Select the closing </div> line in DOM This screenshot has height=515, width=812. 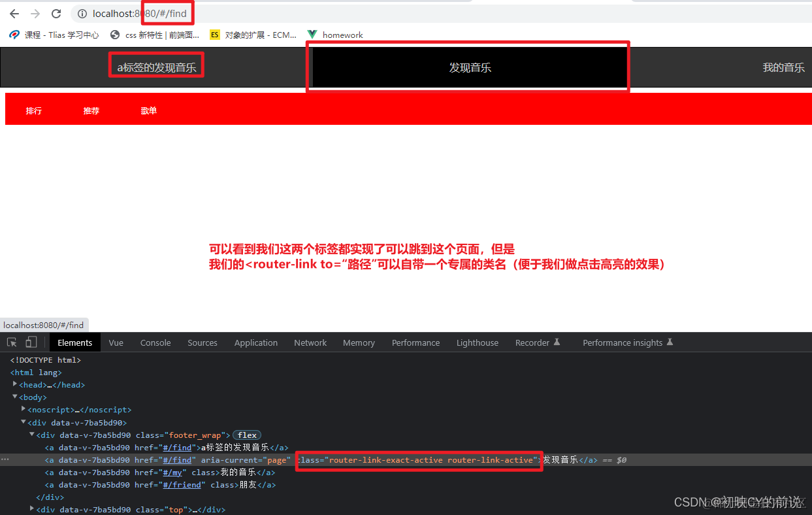(49, 497)
